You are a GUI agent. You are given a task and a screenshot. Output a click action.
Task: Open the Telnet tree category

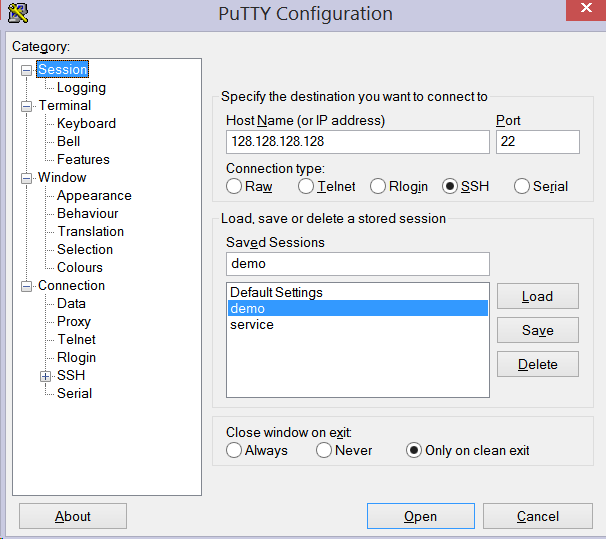click(x=77, y=340)
